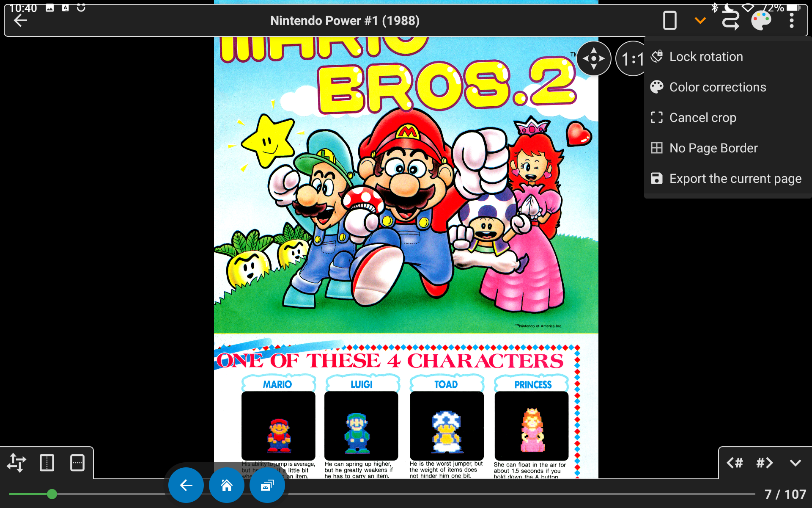The image size is (812, 508).
Task: Tap the Bluetooth status icon
Action: (715, 7)
